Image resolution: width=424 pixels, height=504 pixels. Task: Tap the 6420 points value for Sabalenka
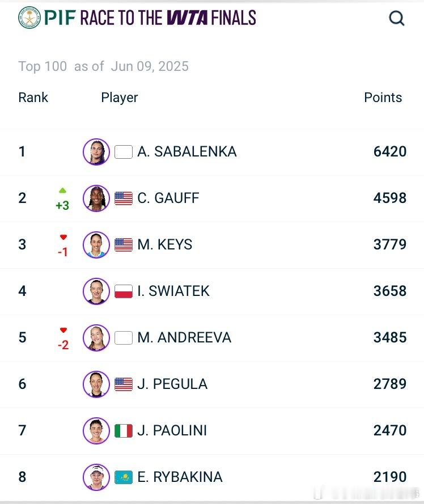[390, 152]
